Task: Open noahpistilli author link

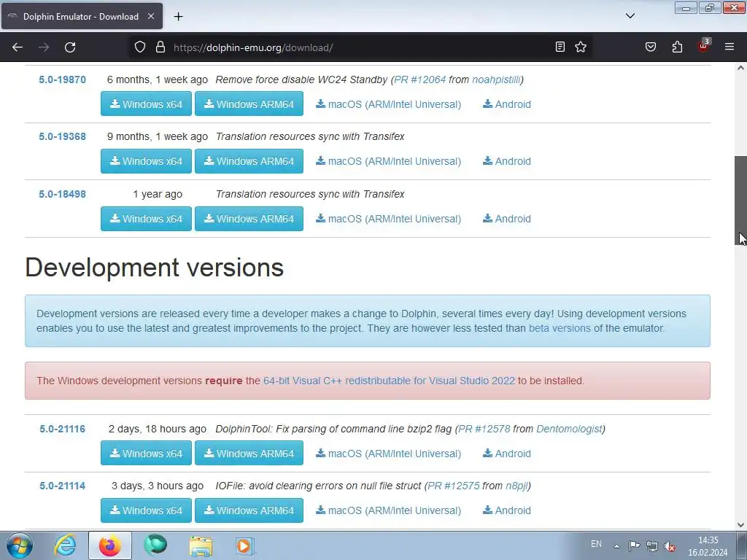Action: pos(496,79)
